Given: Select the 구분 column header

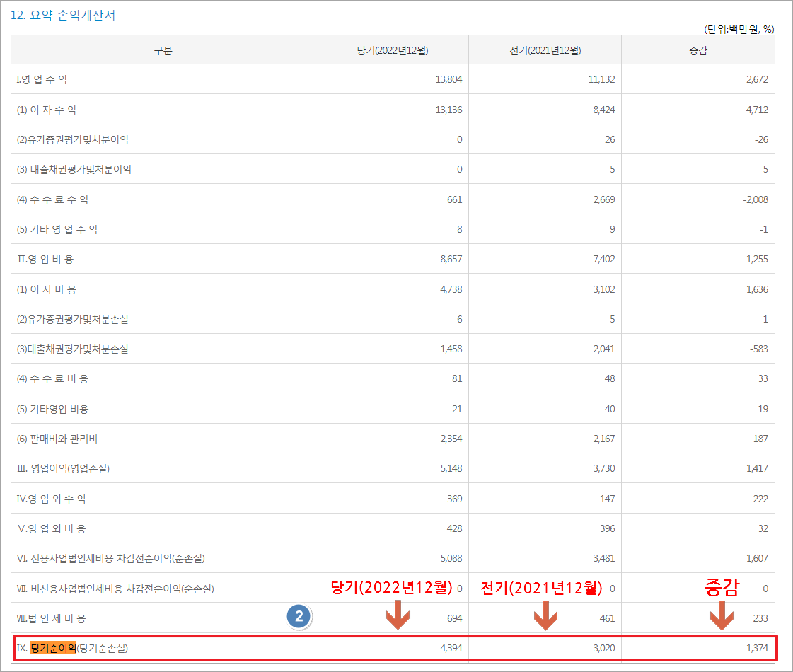Looking at the screenshot, I should click(x=163, y=49).
